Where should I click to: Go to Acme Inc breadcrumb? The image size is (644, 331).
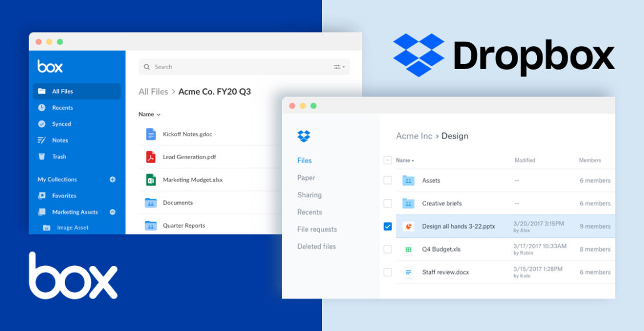pos(414,136)
